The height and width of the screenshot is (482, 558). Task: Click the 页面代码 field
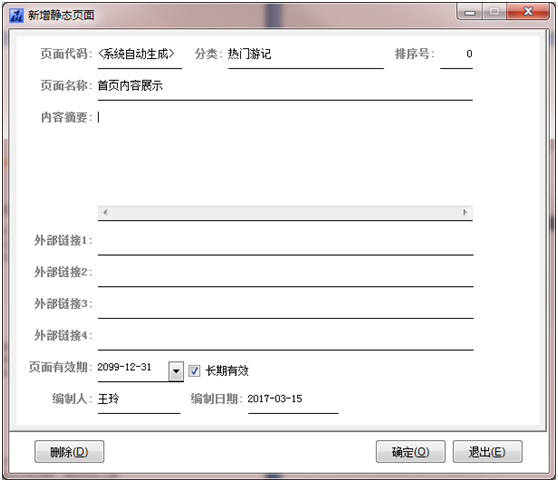click(140, 55)
